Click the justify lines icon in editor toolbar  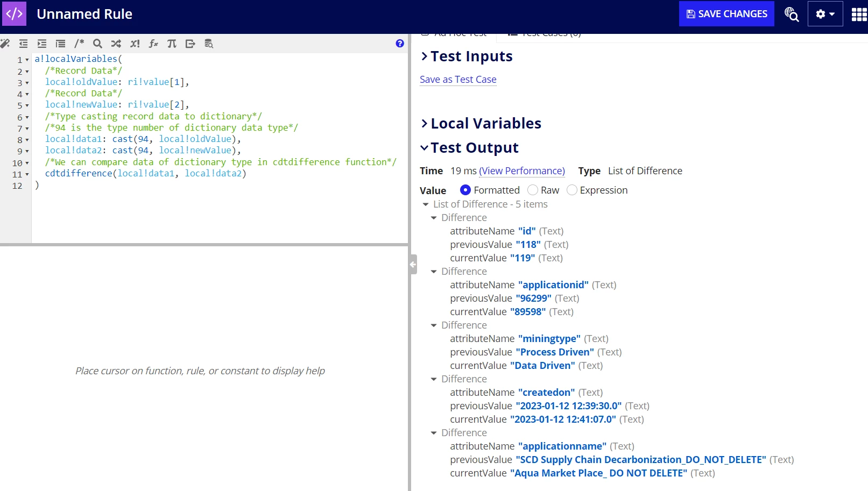pos(60,44)
